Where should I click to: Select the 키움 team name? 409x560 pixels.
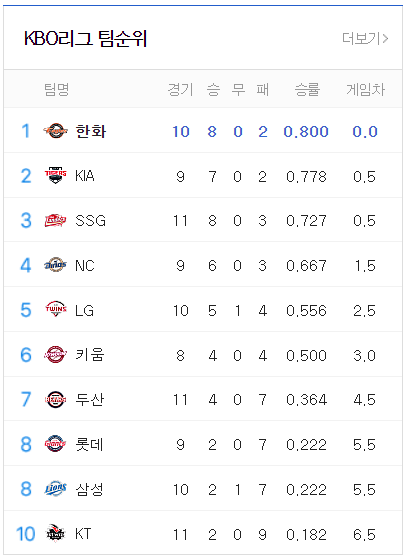click(x=90, y=355)
